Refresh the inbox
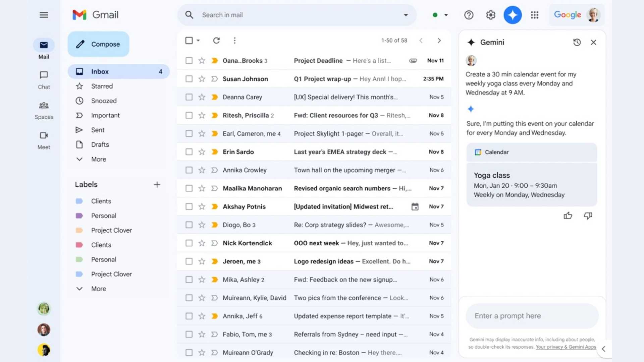This screenshot has height=362, width=644. [x=216, y=40]
